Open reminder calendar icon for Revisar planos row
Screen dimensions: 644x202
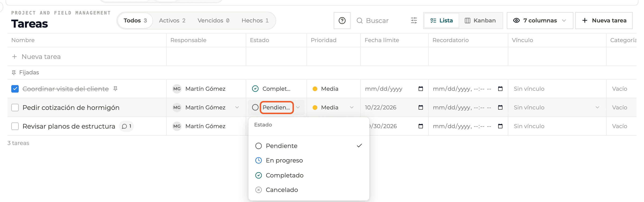click(x=500, y=126)
